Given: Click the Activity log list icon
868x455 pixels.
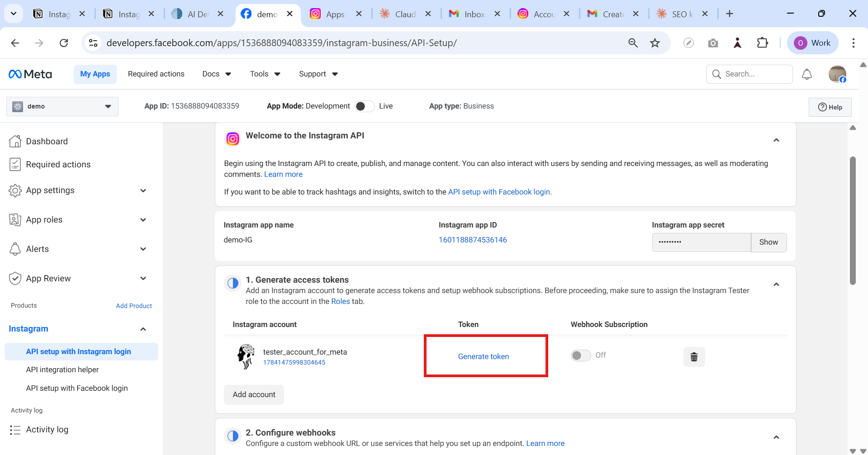Looking at the screenshot, I should tap(15, 430).
